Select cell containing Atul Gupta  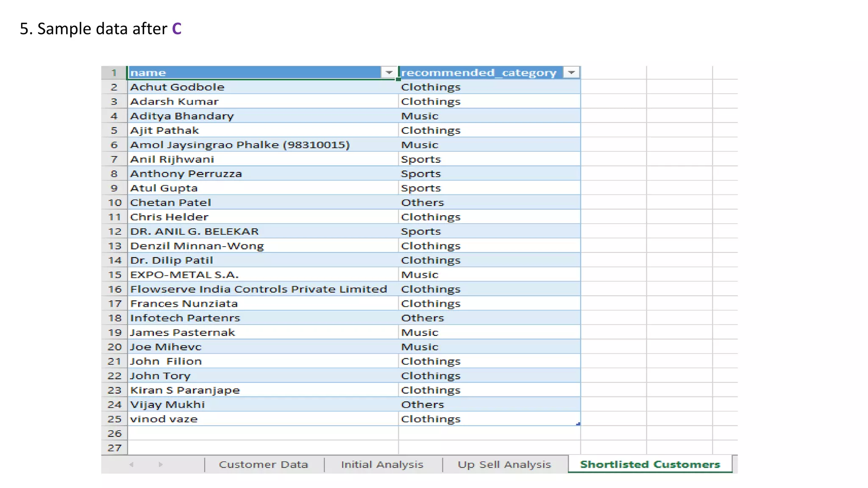[263, 188]
